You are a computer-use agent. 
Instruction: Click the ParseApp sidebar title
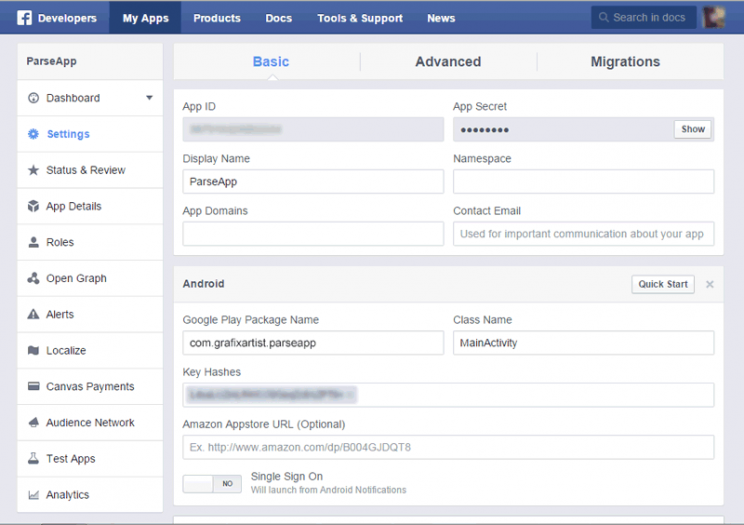(x=51, y=61)
